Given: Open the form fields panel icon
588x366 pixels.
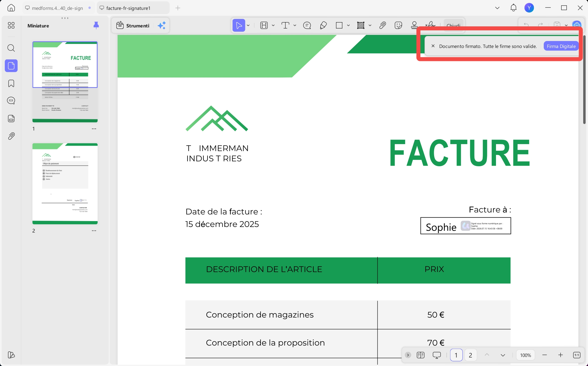Looking at the screenshot, I should [x=11, y=118].
